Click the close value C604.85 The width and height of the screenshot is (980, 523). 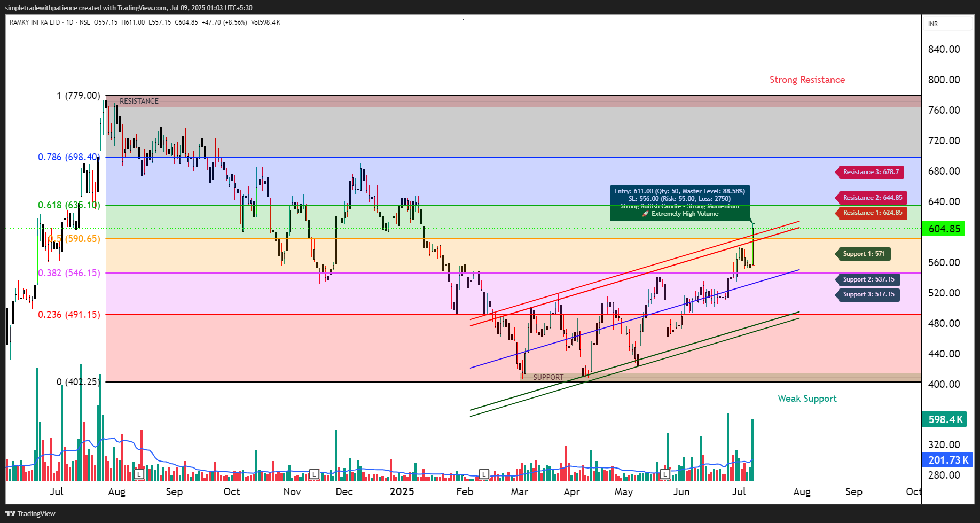pyautogui.click(x=186, y=22)
